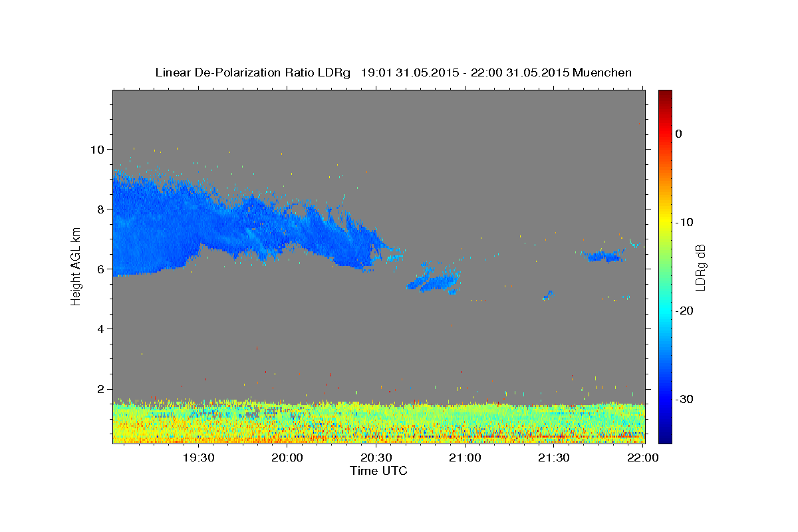Click the 21:00 time tick label
This screenshot has height=532, width=798.
(x=465, y=458)
